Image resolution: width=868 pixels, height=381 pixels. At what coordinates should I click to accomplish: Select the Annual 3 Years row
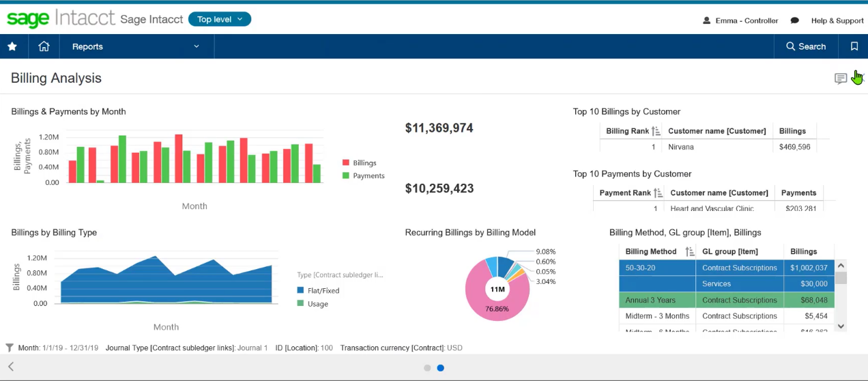[x=727, y=300]
